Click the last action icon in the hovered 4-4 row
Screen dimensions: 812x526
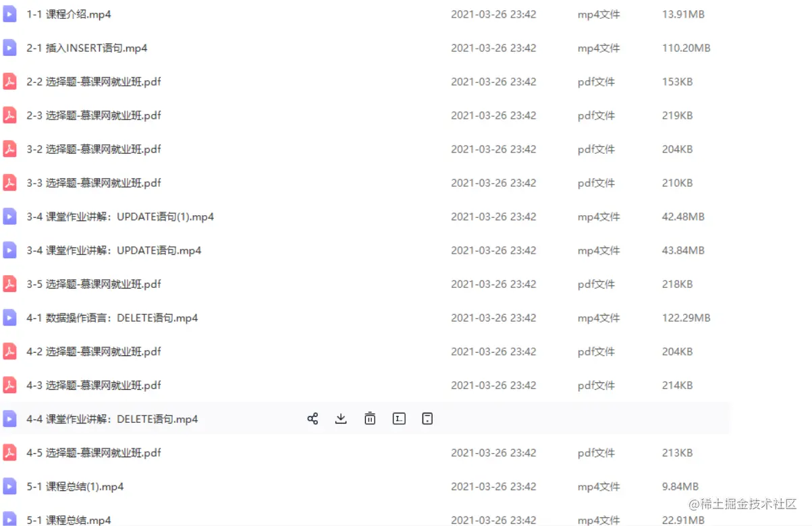tap(427, 419)
